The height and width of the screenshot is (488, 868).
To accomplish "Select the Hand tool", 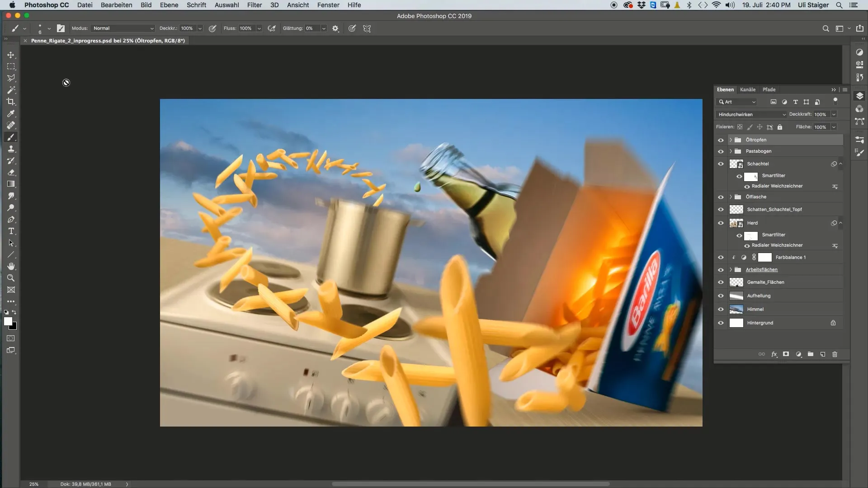I will pyautogui.click(x=11, y=266).
